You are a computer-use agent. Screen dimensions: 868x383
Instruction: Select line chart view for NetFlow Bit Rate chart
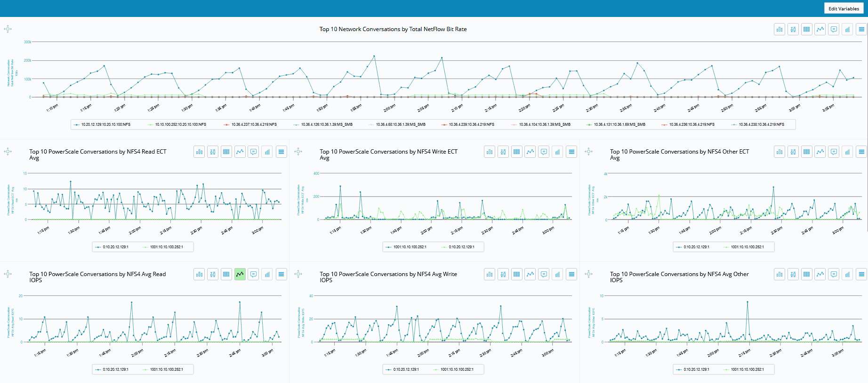(820, 29)
